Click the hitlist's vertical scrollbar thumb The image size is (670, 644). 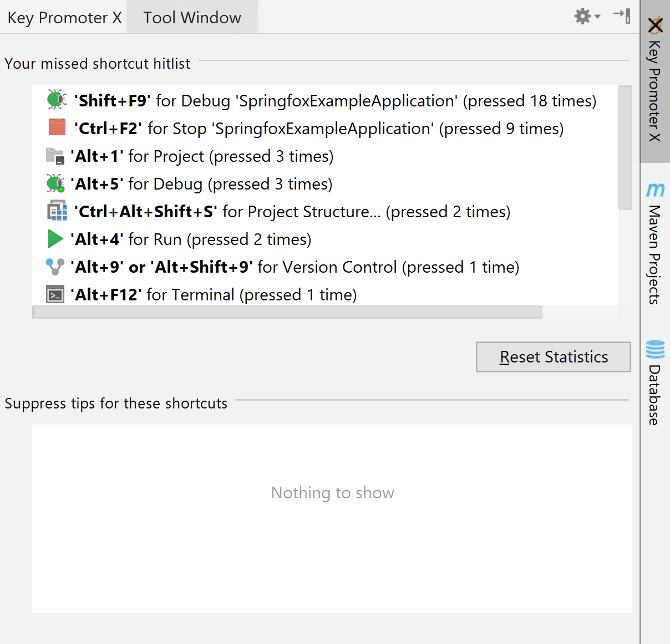click(625, 147)
